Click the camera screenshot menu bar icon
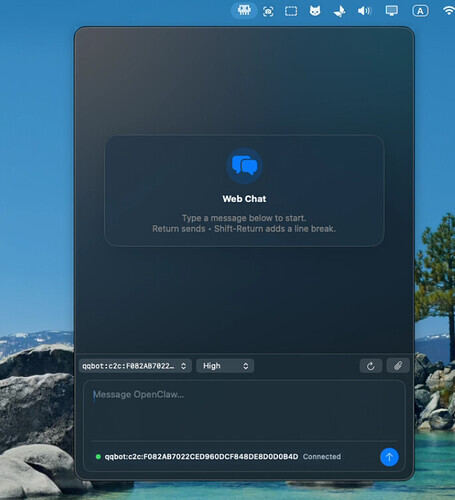Viewport: 455px width, 500px height. coord(268,12)
